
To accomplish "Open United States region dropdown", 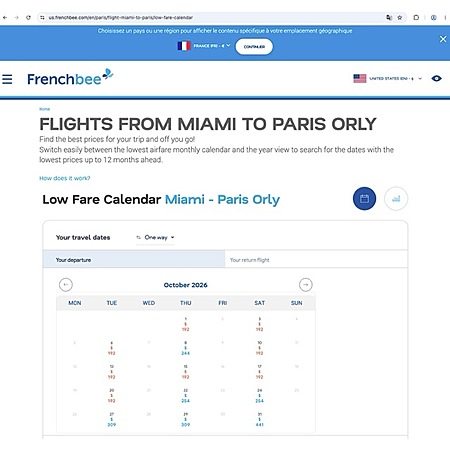I will [388, 79].
